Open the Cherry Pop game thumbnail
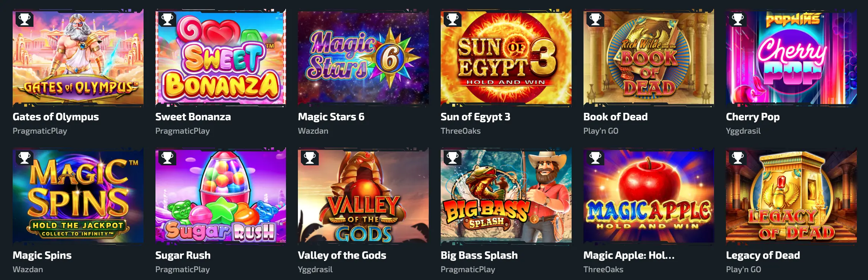This screenshot has width=868, height=280. pyautogui.click(x=791, y=58)
